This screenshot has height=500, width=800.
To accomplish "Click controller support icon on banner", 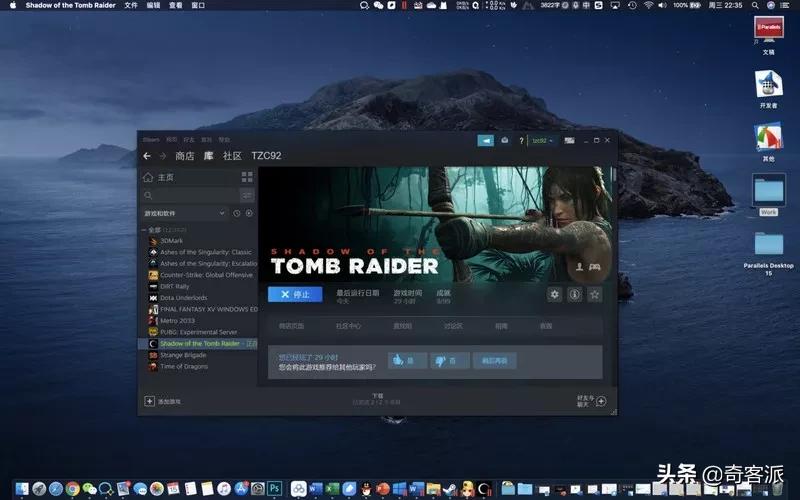I will pos(595,267).
